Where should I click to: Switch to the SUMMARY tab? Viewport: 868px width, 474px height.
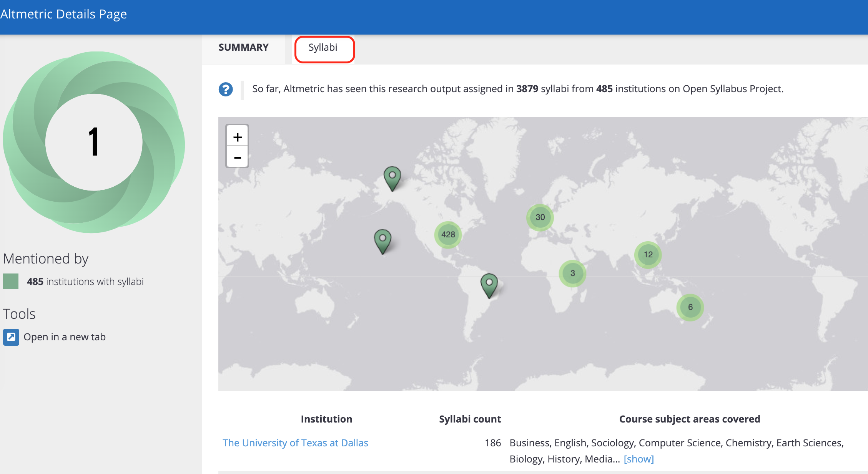point(243,48)
